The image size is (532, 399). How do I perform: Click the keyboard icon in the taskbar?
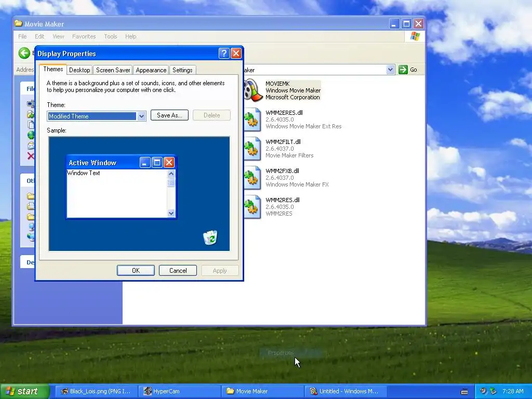coord(464,392)
